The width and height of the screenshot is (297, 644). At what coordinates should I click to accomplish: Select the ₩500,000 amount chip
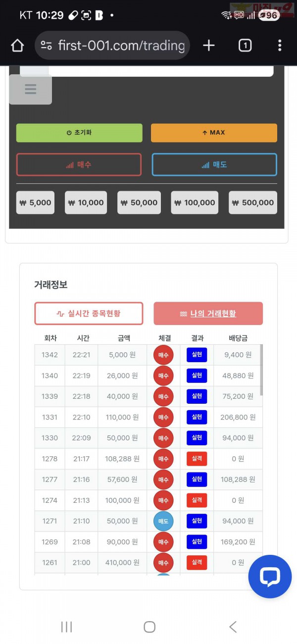coord(252,202)
